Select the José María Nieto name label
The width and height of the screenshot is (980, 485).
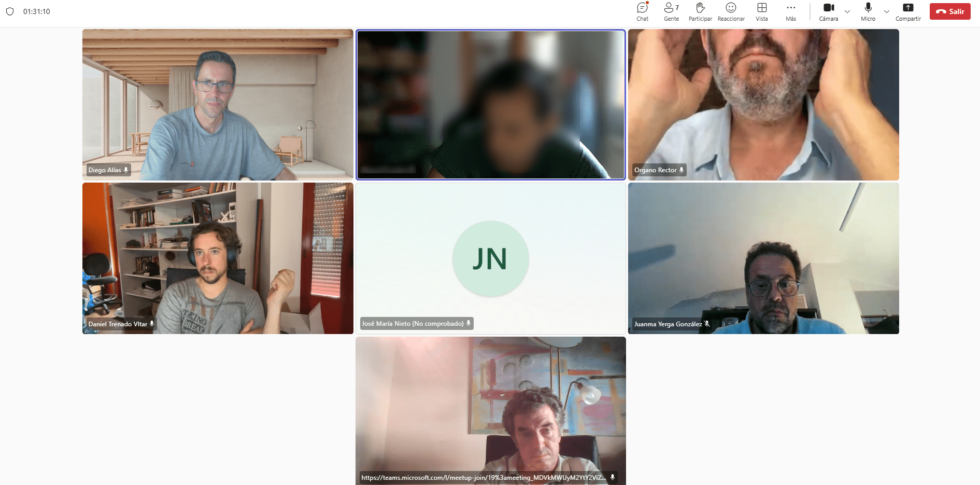[413, 324]
